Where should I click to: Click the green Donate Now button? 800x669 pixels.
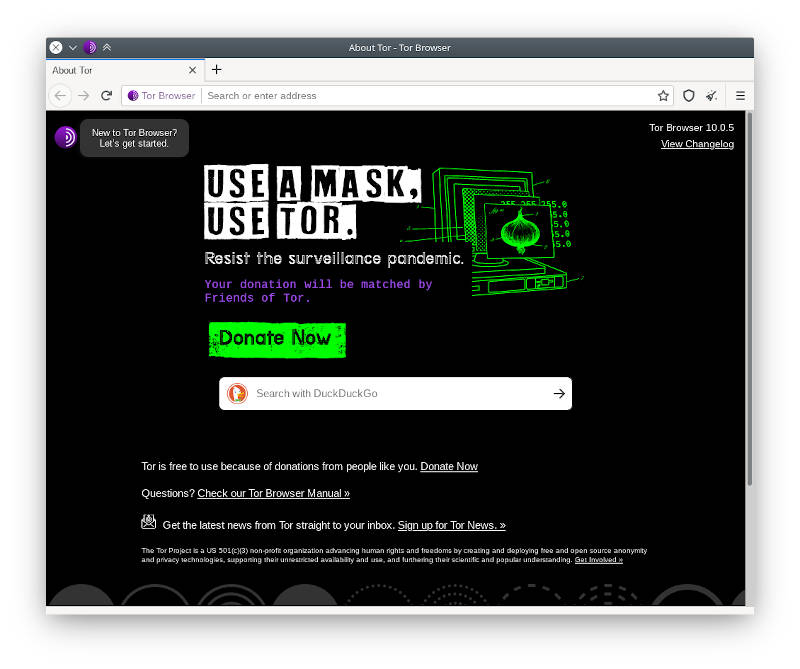277,340
